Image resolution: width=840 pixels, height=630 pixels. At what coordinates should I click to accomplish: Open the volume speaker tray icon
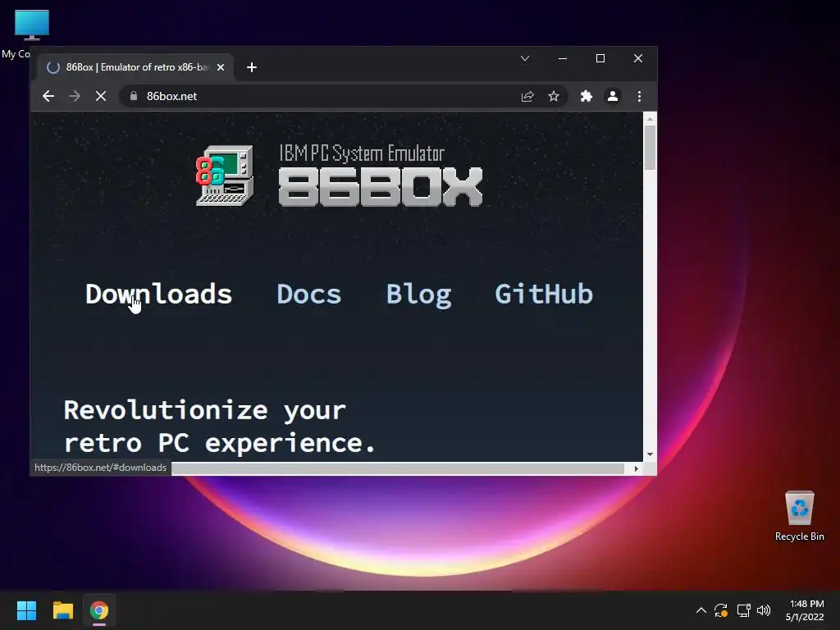pos(764,610)
